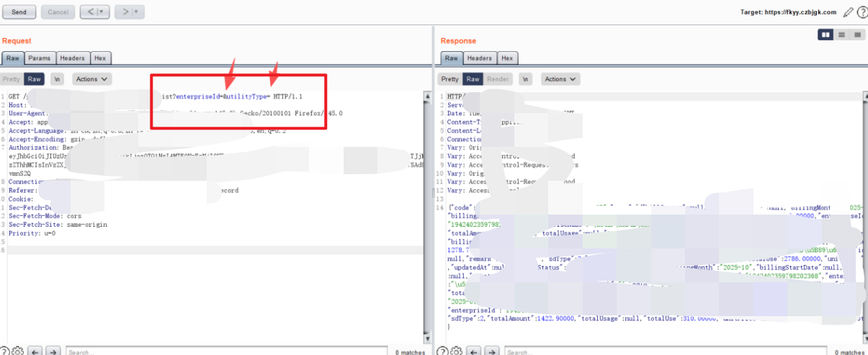Open the Response Actions dropdown
The height and width of the screenshot is (355, 868).
coord(560,79)
